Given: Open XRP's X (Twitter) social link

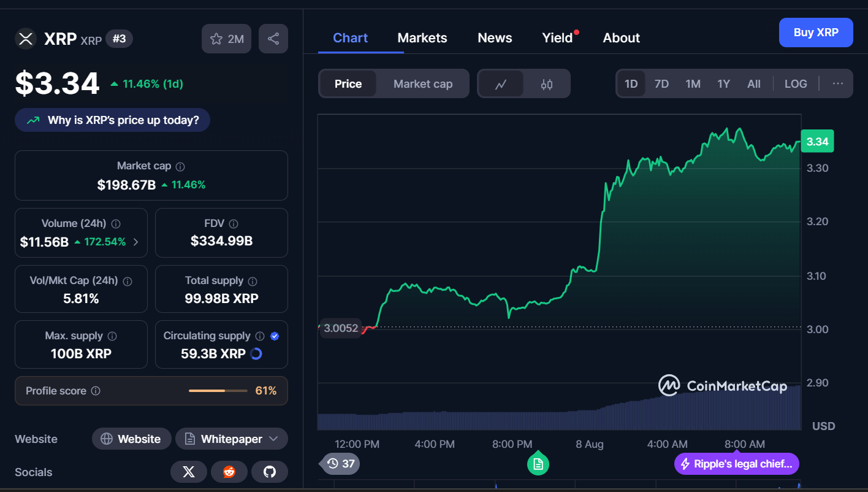Looking at the screenshot, I should click(x=189, y=472).
